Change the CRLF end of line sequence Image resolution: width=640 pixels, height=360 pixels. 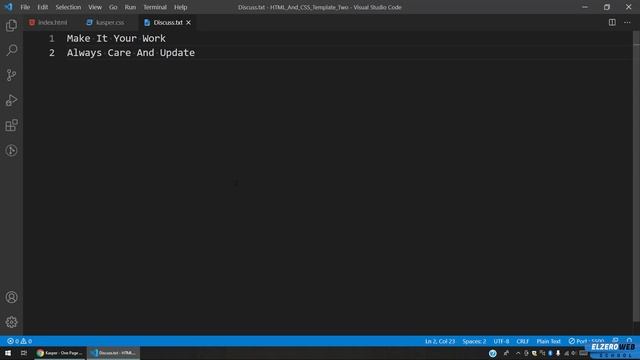pos(522,341)
